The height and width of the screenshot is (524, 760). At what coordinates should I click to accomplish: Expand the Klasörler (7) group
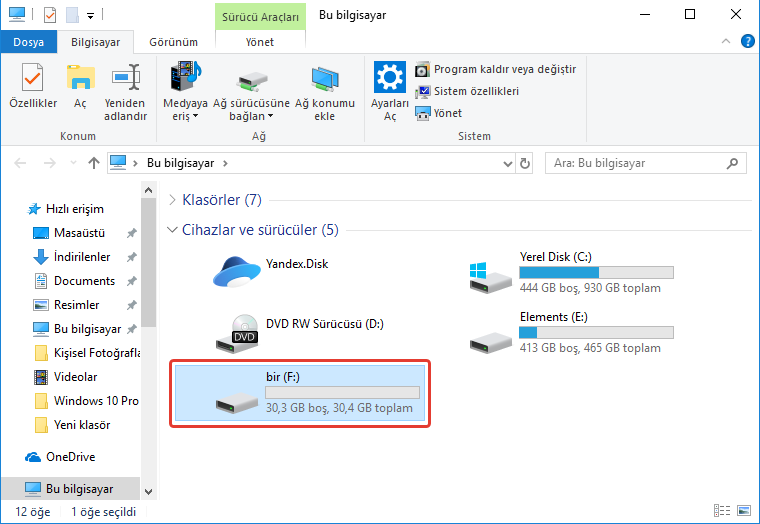point(173,200)
